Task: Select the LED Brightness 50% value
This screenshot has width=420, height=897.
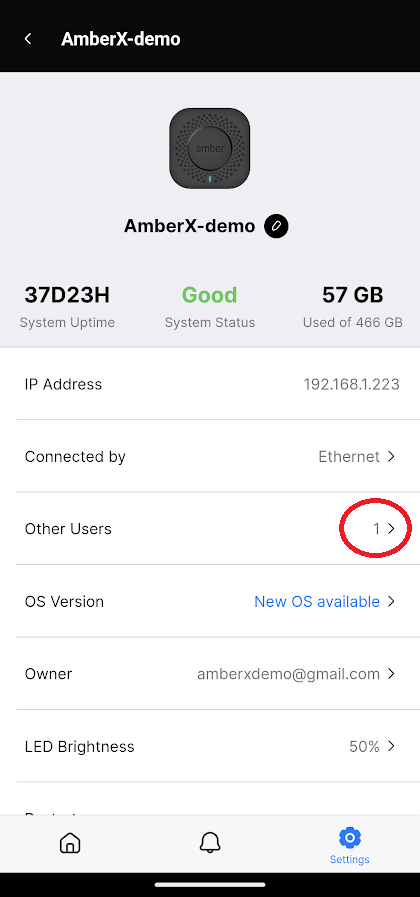Action: (364, 746)
